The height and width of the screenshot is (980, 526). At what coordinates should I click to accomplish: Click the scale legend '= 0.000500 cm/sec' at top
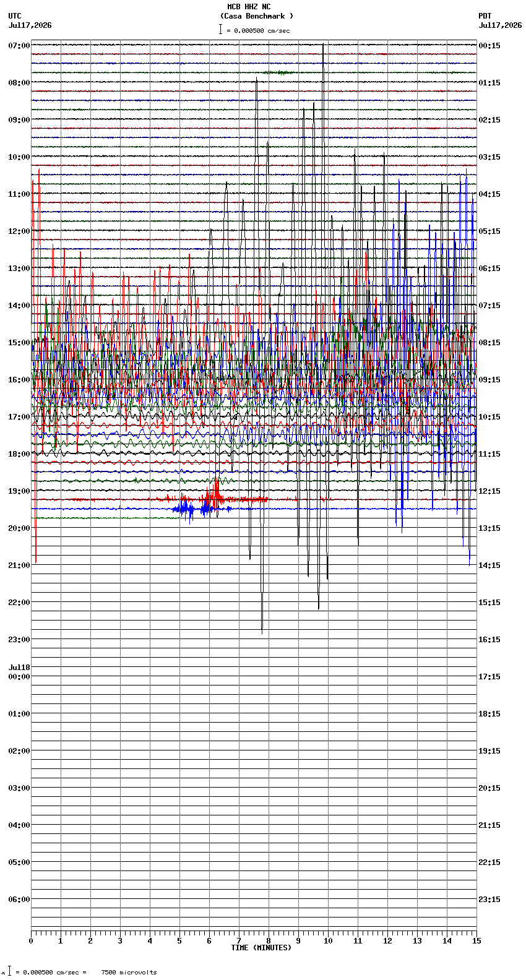(x=258, y=30)
